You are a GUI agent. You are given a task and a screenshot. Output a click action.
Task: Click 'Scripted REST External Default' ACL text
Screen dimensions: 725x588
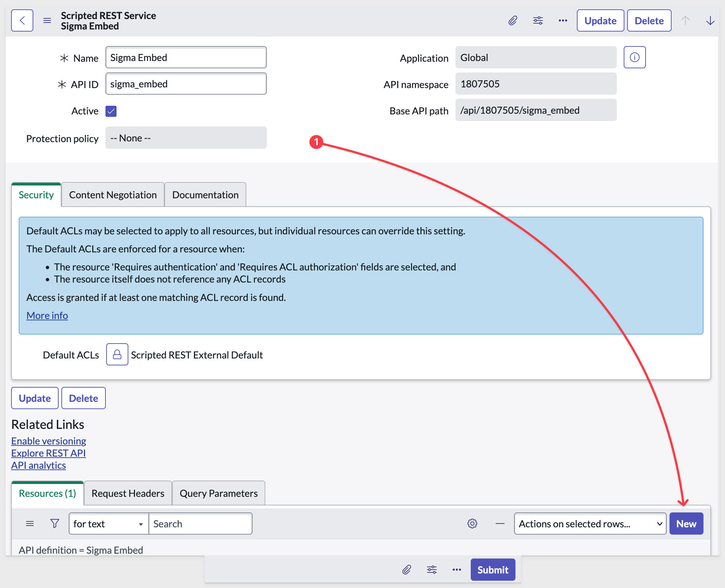point(197,355)
